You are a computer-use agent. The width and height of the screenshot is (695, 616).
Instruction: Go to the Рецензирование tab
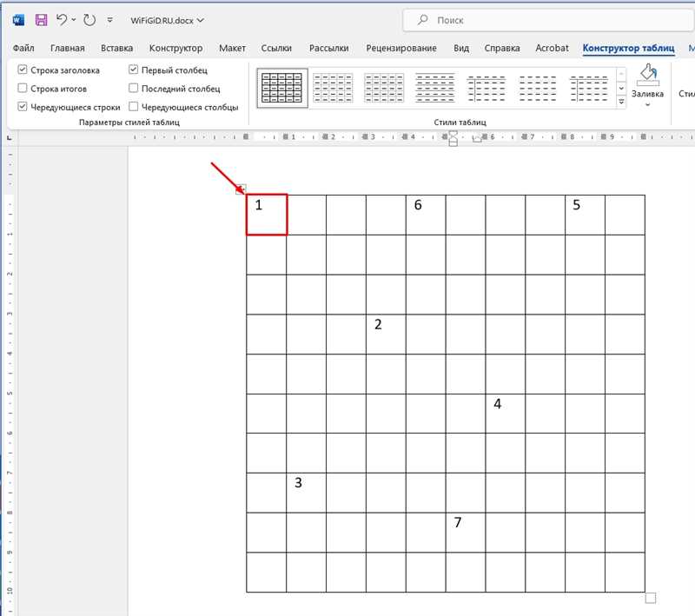click(401, 48)
